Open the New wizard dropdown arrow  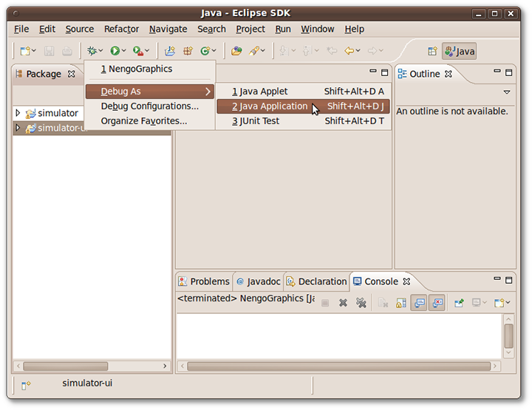point(33,51)
